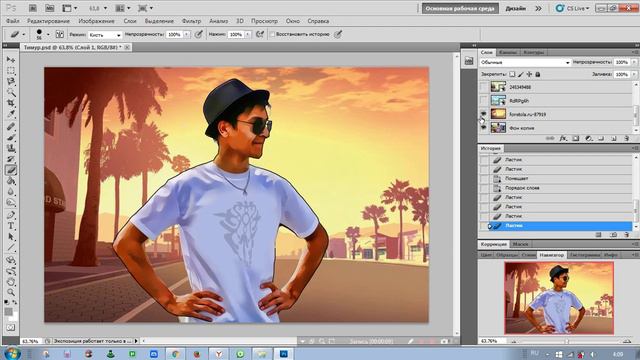Select the Path Selection arrow tool
Image resolution: width=640 pixels, height=360 pixels.
point(11,237)
